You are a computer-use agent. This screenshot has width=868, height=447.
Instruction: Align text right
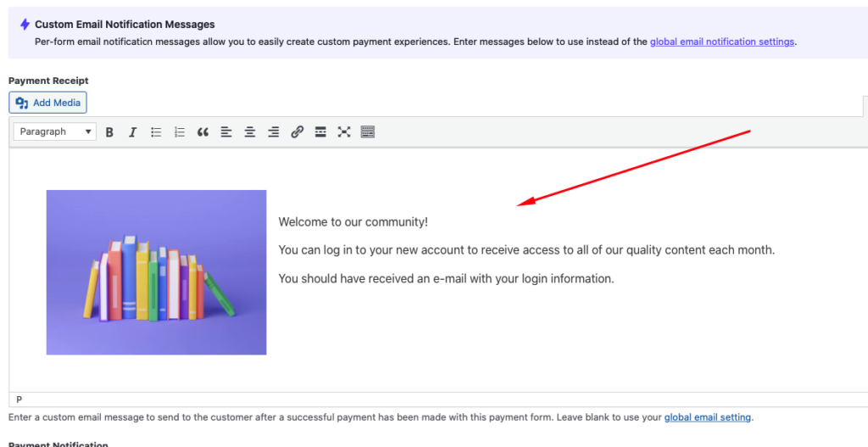(x=273, y=132)
